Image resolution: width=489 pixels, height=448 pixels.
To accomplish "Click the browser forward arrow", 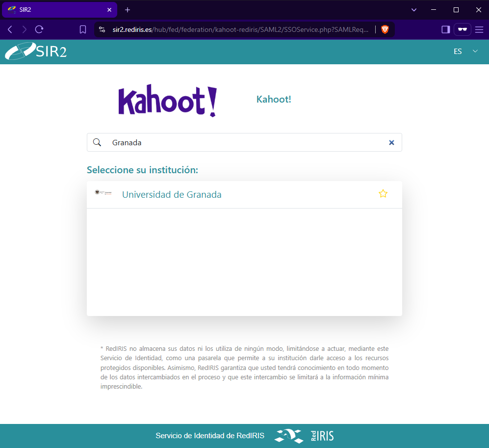I will pos(25,29).
